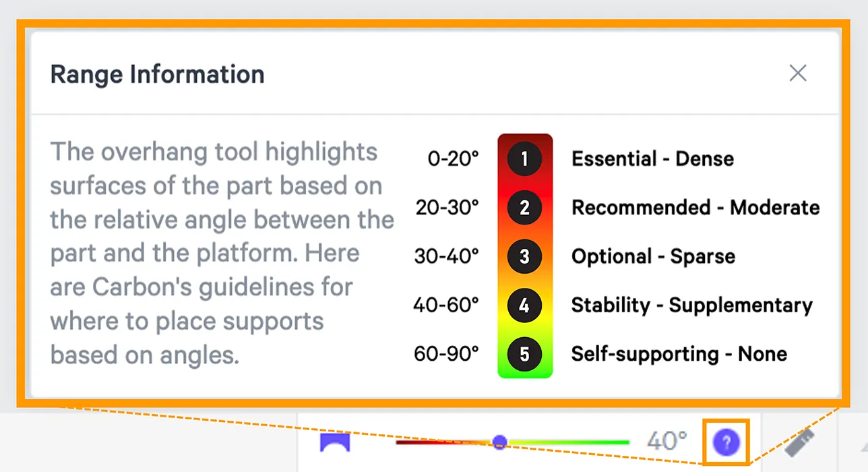Select the gray ruler measure icon
This screenshot has height=472, width=868.
tap(799, 443)
